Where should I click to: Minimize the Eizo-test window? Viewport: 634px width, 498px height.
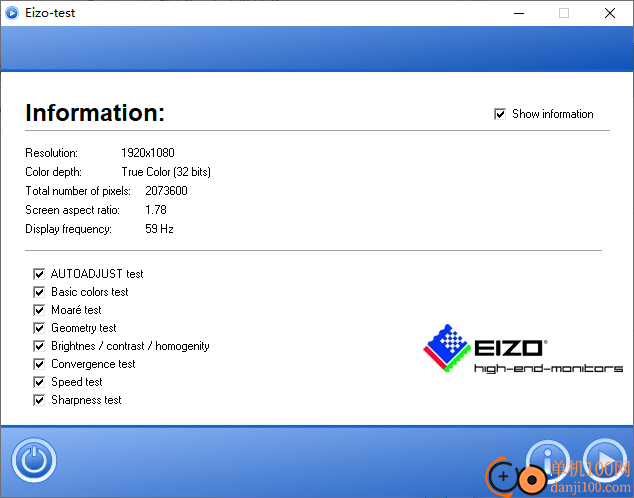519,13
